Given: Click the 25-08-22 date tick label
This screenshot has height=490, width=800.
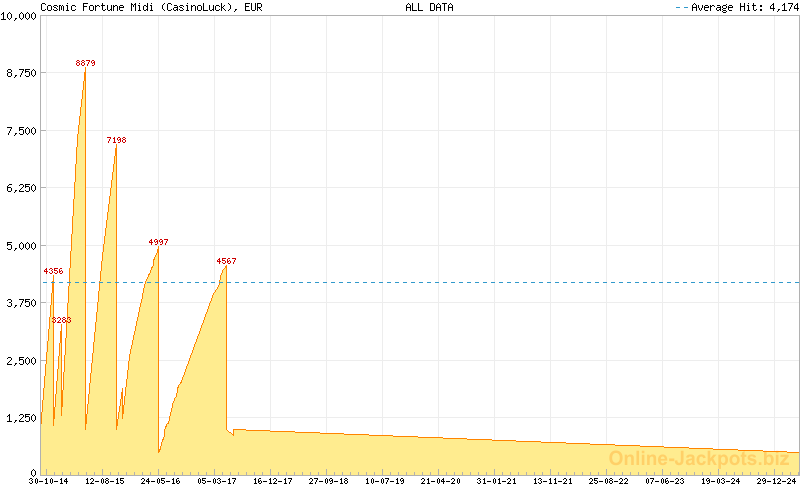Looking at the screenshot, I should pyautogui.click(x=608, y=481).
